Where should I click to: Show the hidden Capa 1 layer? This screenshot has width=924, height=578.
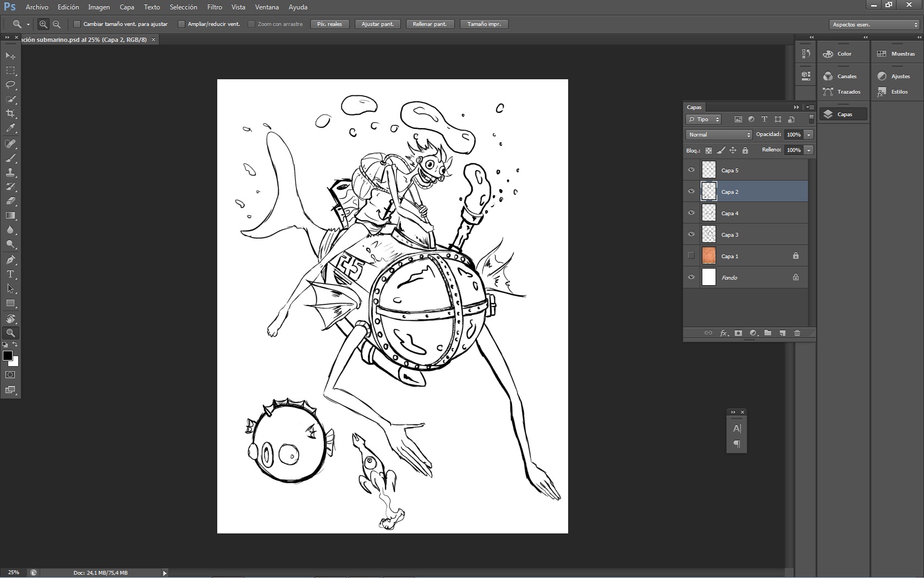[x=691, y=256]
